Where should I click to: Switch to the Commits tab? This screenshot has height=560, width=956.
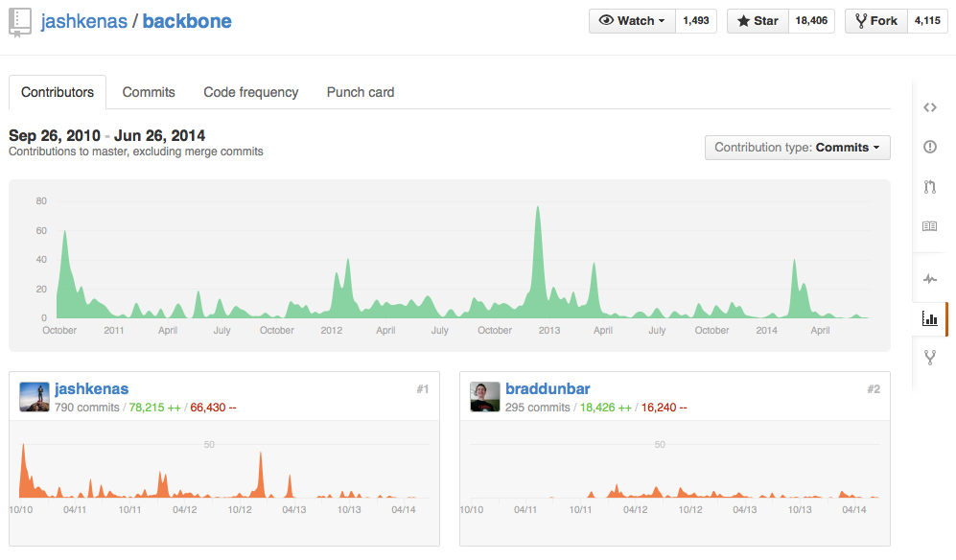[149, 92]
